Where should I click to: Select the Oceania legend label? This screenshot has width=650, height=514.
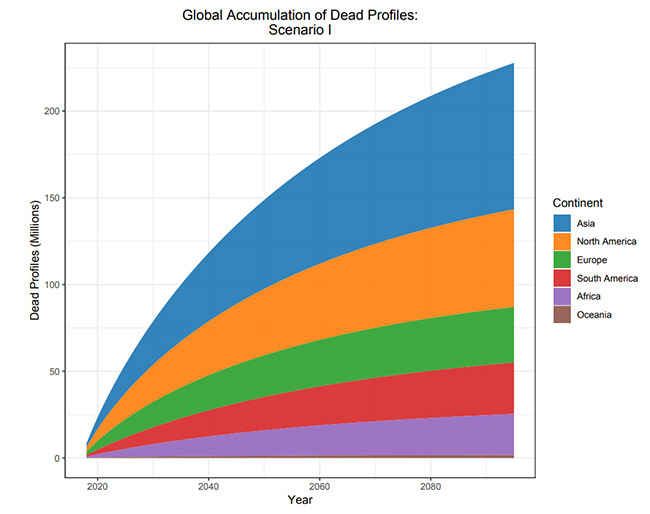click(594, 315)
